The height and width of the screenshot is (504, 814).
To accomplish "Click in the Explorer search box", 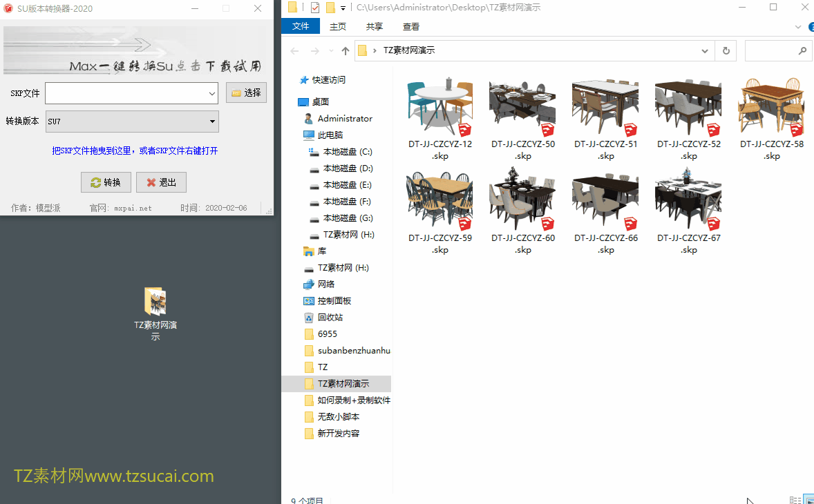I will point(778,51).
